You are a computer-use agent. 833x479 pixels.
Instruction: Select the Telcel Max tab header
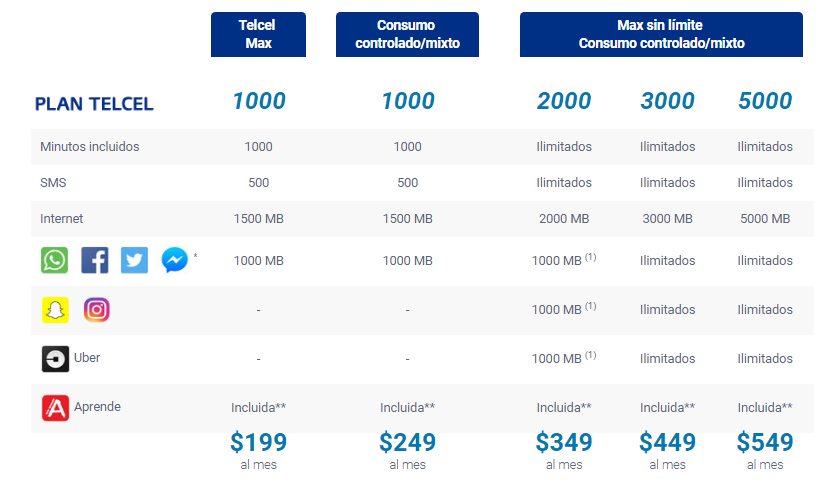[x=258, y=35]
